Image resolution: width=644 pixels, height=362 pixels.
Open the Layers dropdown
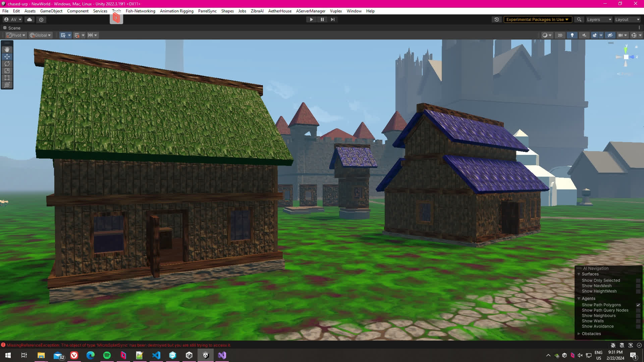[x=599, y=19]
